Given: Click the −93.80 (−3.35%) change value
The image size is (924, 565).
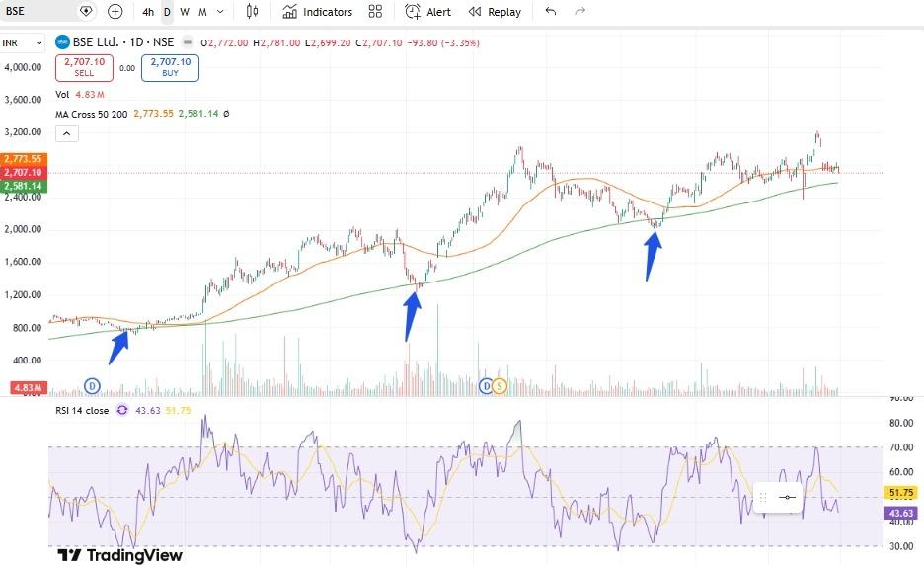Looking at the screenshot, I should (443, 43).
